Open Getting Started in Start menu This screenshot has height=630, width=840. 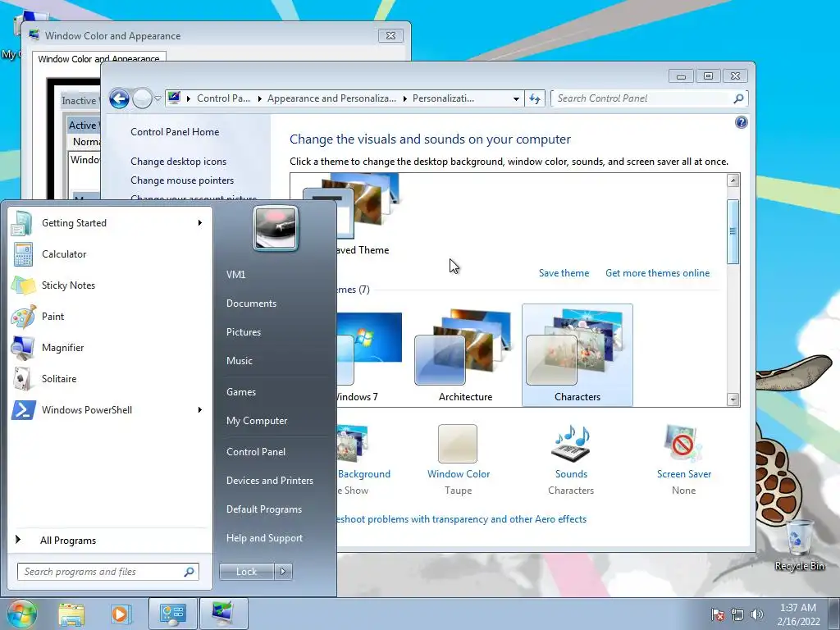coord(110,223)
